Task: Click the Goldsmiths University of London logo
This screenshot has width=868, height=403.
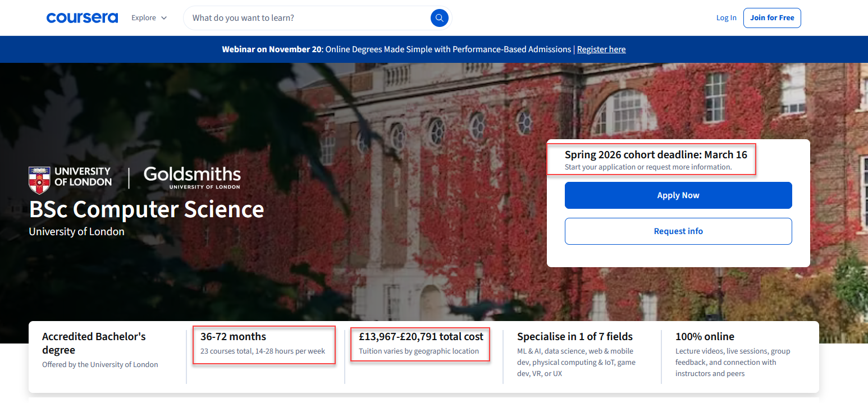Action: 192,177
